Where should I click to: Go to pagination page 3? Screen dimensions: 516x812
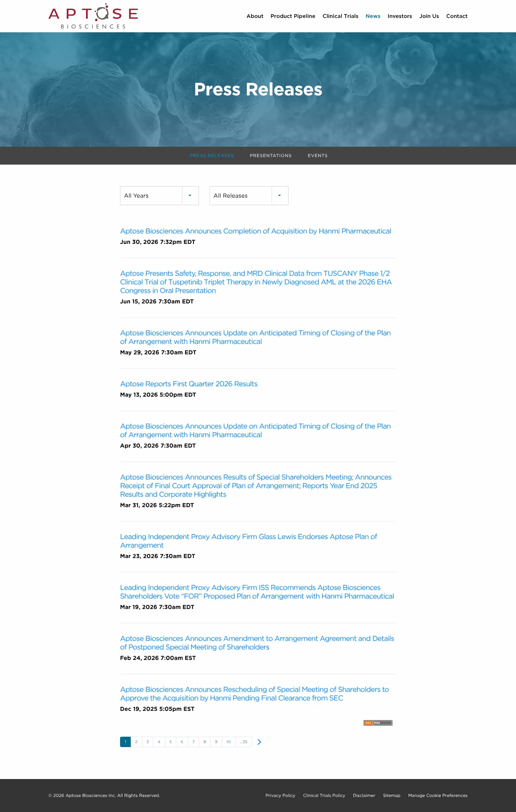[148, 742]
